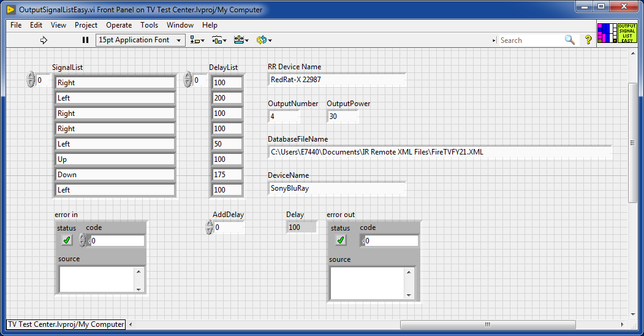Toggle the error out status indicator
Image resolution: width=644 pixels, height=336 pixels.
pyautogui.click(x=341, y=240)
